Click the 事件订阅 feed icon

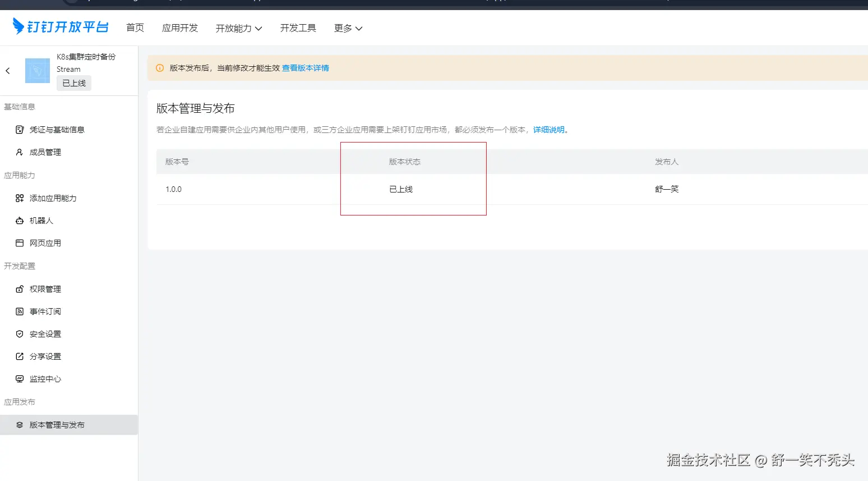(20, 311)
